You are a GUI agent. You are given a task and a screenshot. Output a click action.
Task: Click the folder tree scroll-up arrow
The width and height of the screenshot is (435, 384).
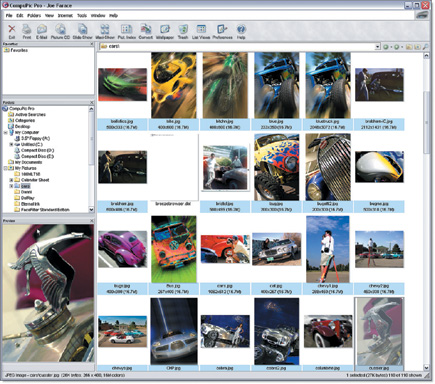click(x=91, y=109)
